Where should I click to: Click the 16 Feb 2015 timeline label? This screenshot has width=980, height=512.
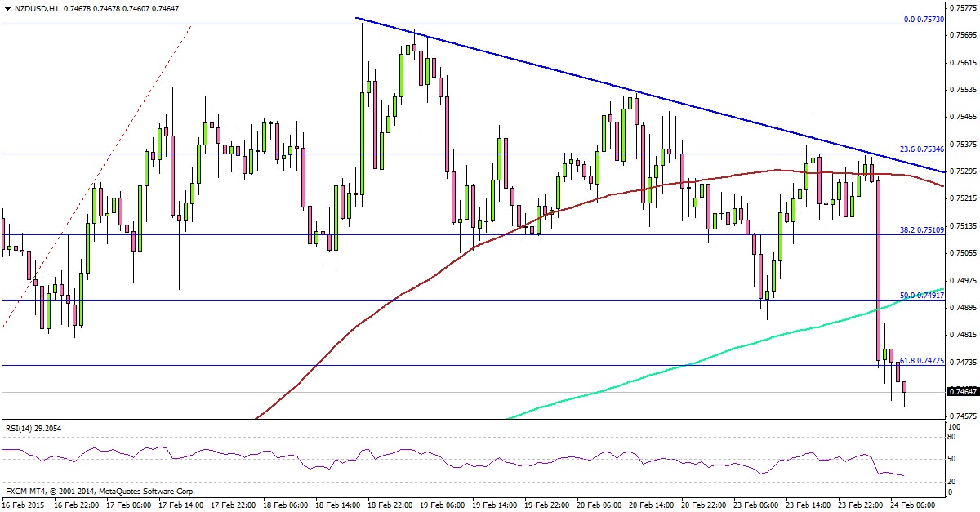coord(24,505)
